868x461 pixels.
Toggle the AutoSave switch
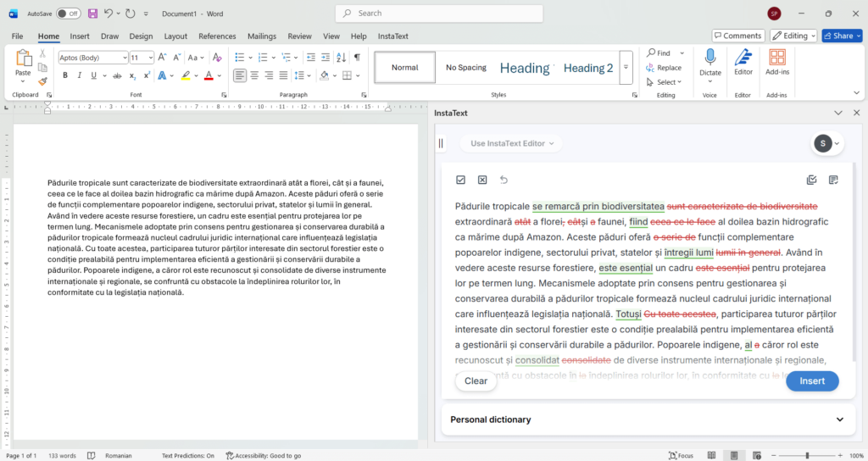coord(68,14)
